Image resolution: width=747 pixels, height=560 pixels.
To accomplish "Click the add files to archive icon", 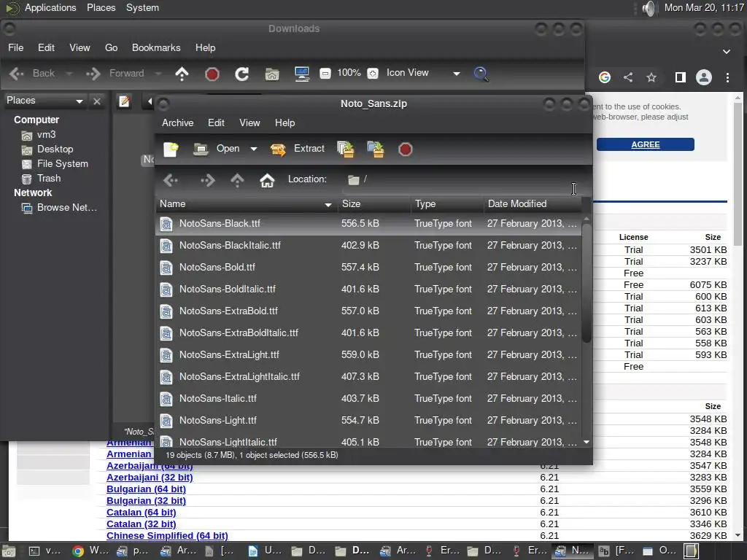I will (346, 149).
